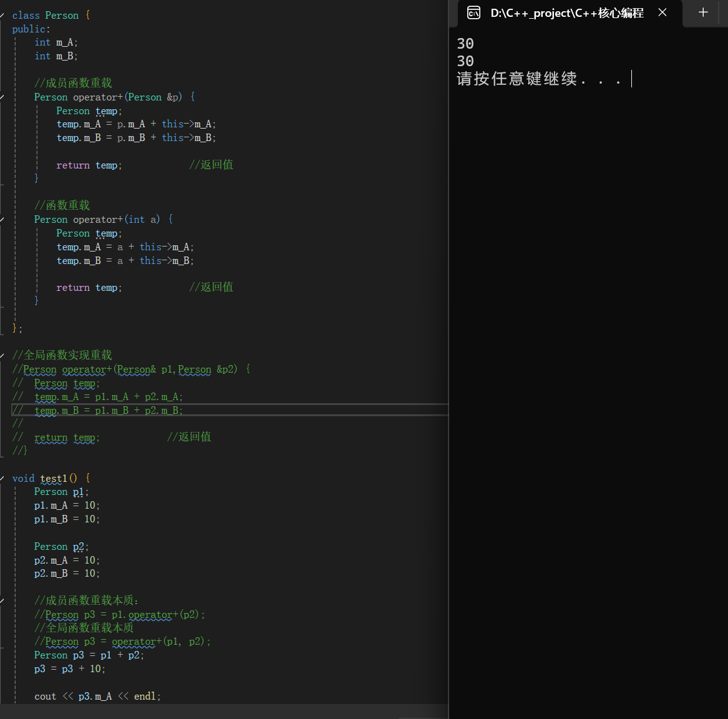728x719 pixels.
Task: Click the '//全局函数重载本质' comment
Action: 84,628
